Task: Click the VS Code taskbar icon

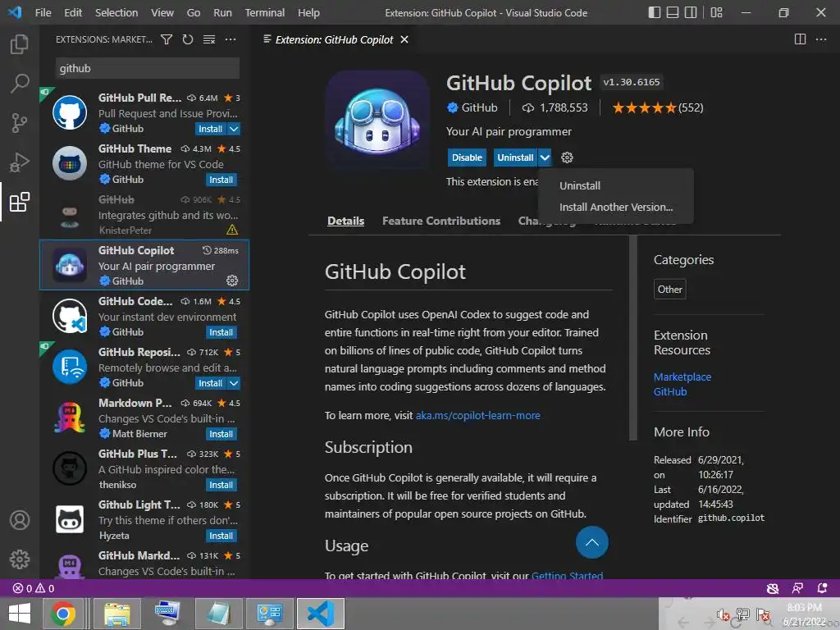Action: [321, 614]
